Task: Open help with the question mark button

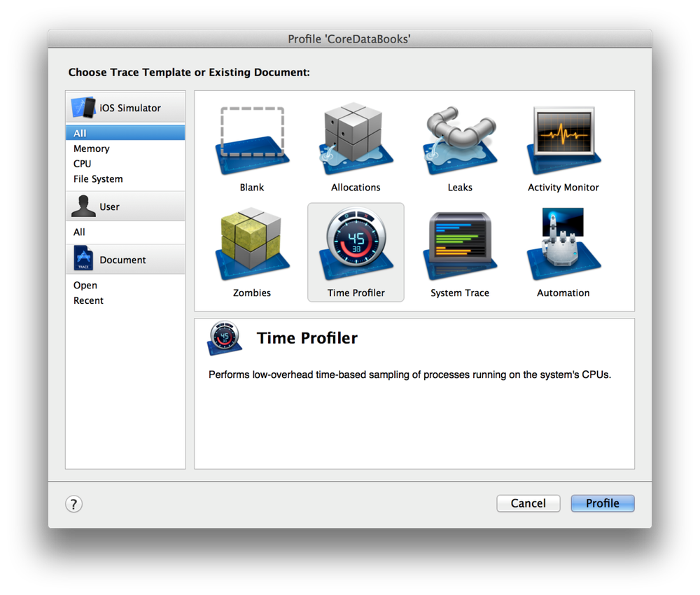Action: [x=73, y=504]
